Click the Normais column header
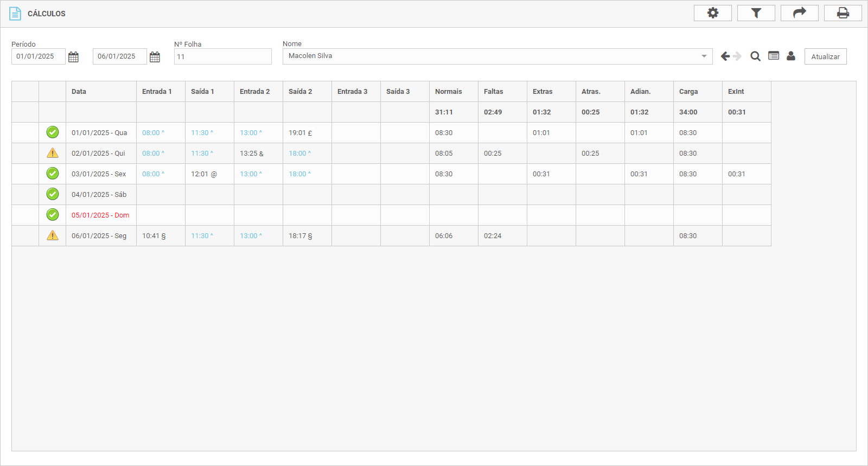868x466 pixels. point(448,92)
